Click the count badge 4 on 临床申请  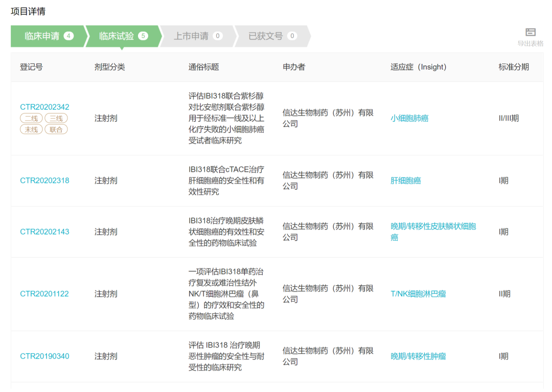68,36
